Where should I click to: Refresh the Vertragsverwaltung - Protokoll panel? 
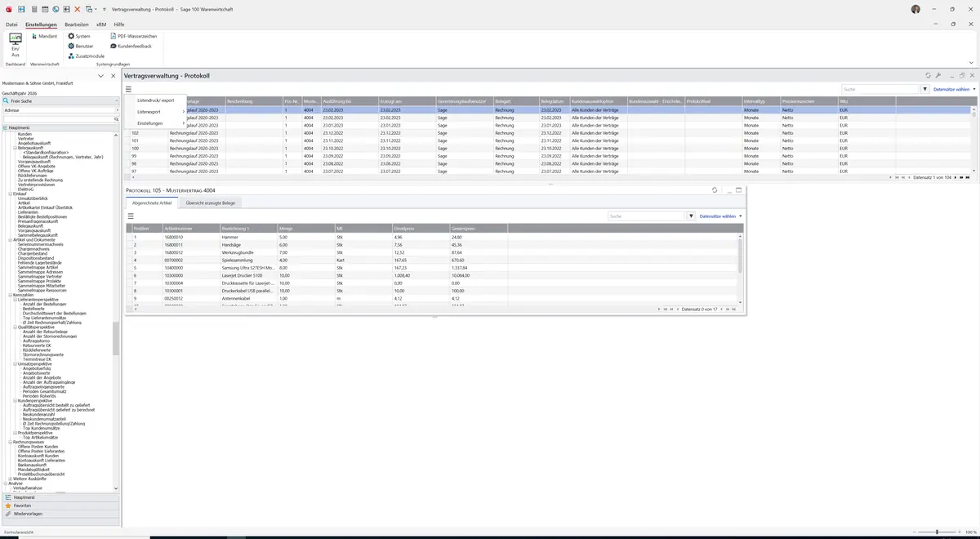928,75
